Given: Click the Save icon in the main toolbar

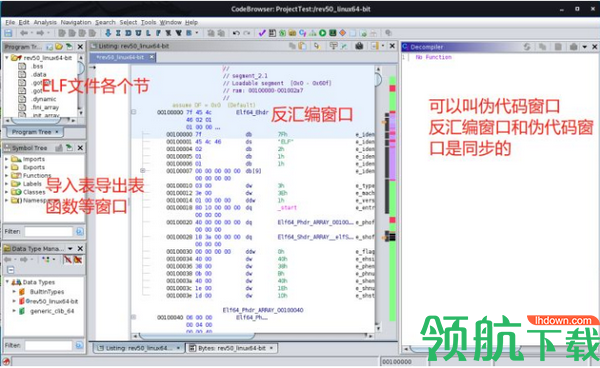Looking at the screenshot, I should click(x=8, y=33).
